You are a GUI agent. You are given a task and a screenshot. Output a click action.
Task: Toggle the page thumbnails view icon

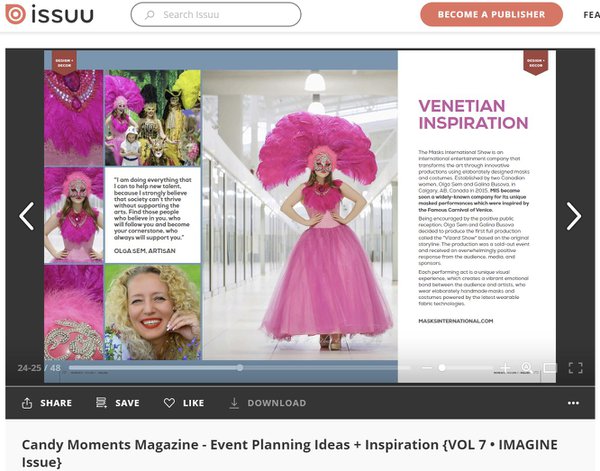pyautogui.click(x=550, y=368)
